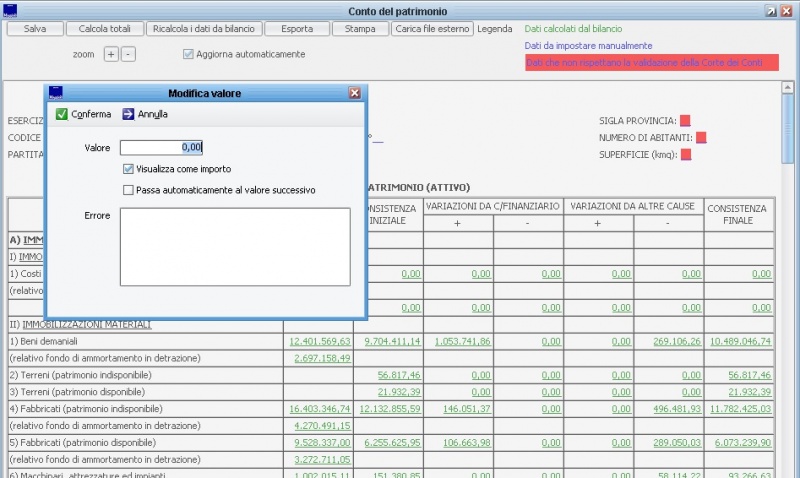Click the red NUMERO DI ABITANTI marker
800x478 pixels.
[701, 137]
